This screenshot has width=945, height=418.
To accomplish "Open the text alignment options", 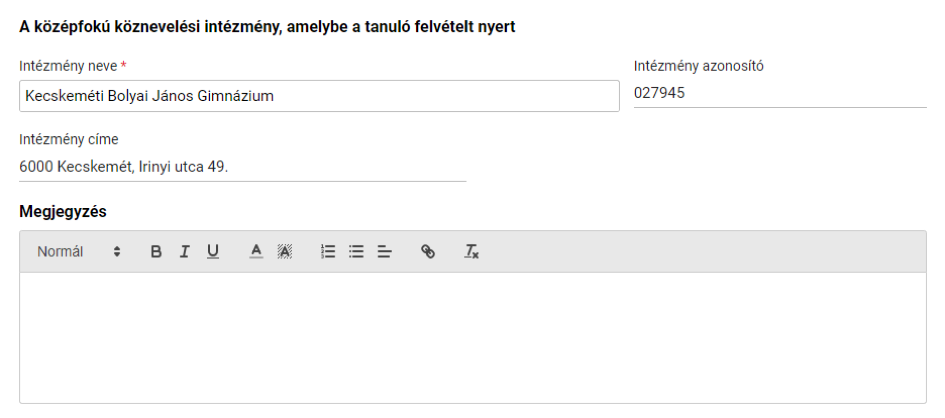I will [x=385, y=252].
